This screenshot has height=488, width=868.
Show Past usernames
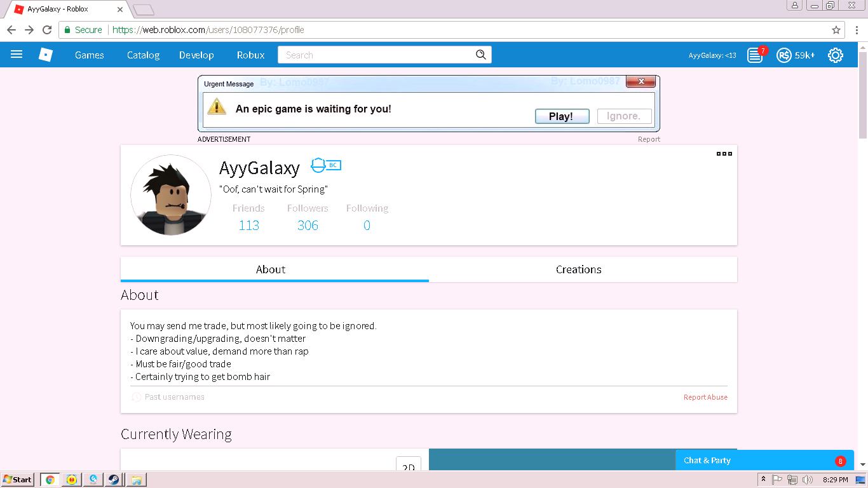pos(175,397)
